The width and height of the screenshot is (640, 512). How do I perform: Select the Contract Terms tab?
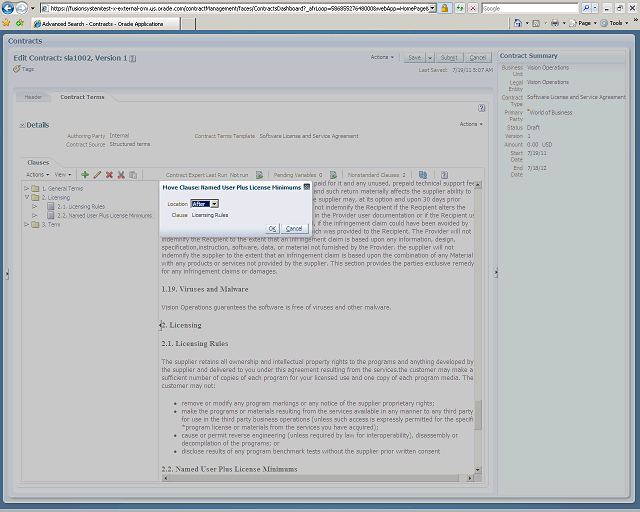82,97
